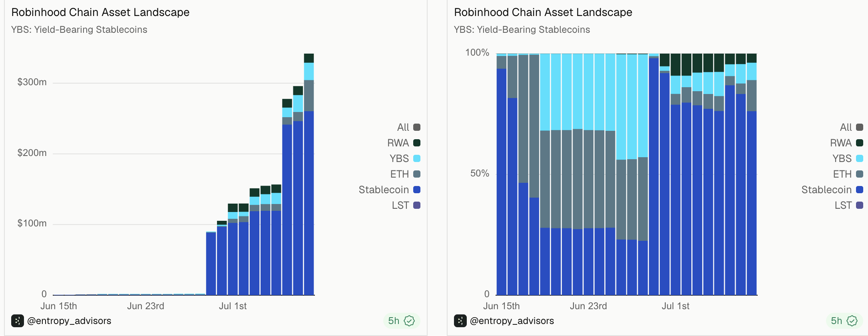Click the tallest bar in the left chart
This screenshot has height=336, width=868.
(309, 174)
